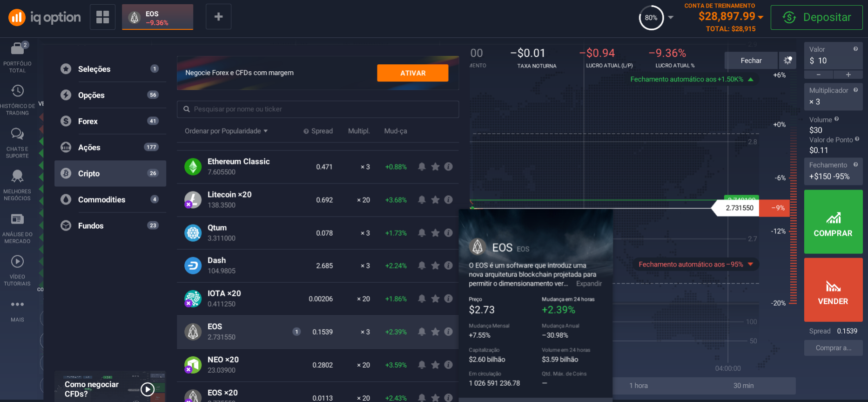This screenshot has width=868, height=402.
Task: Click the Volume help icon
Action: point(836,119)
